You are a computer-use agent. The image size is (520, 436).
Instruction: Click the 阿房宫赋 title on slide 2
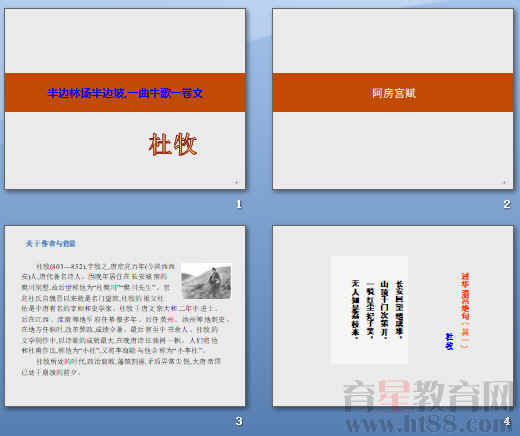pos(394,93)
